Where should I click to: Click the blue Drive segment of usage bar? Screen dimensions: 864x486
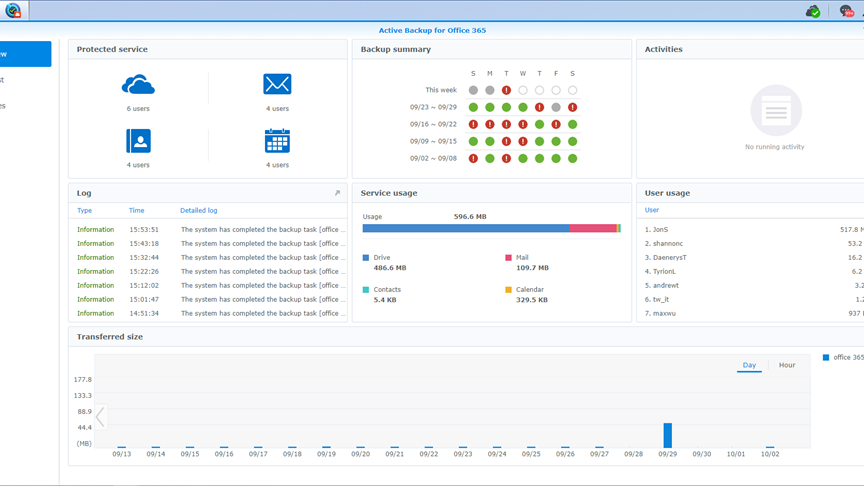coord(466,228)
